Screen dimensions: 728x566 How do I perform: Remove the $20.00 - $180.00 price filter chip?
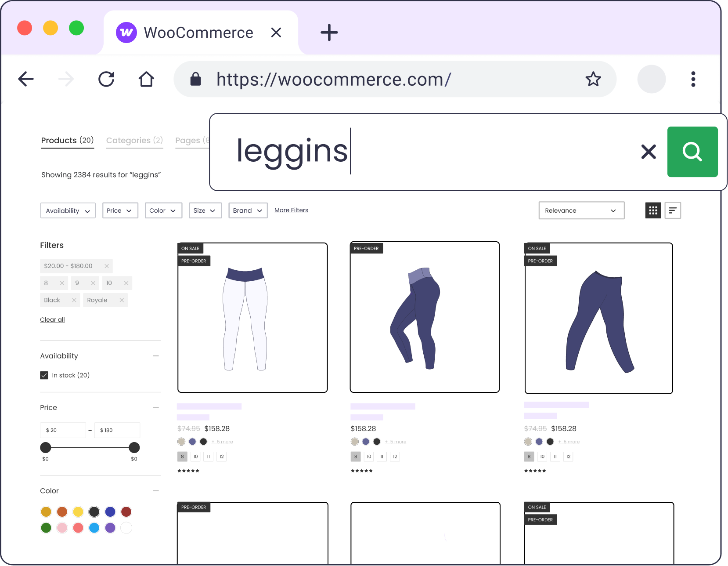coord(106,266)
